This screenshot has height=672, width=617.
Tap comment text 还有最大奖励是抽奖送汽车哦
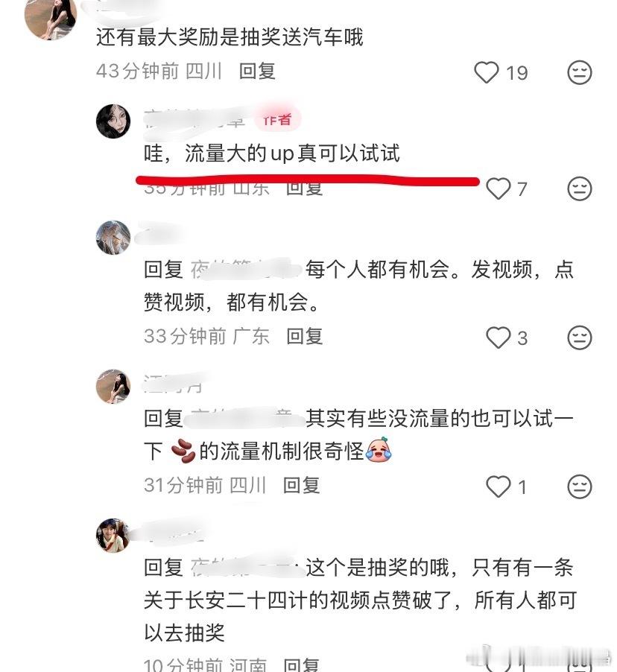click(230, 37)
